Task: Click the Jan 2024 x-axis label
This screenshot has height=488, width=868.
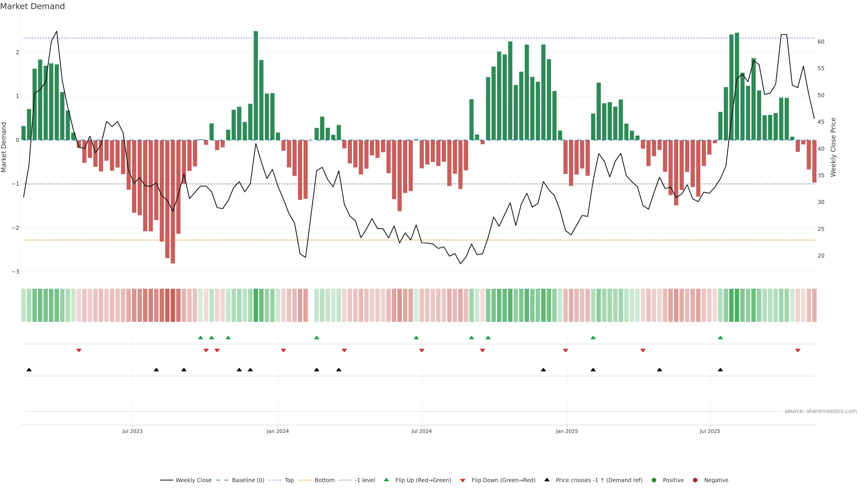Action: (x=278, y=431)
